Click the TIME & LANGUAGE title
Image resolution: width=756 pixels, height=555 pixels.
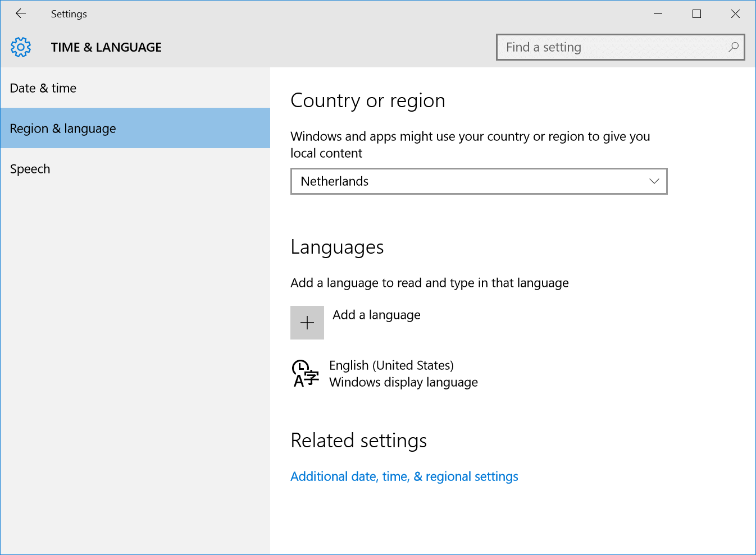[106, 47]
